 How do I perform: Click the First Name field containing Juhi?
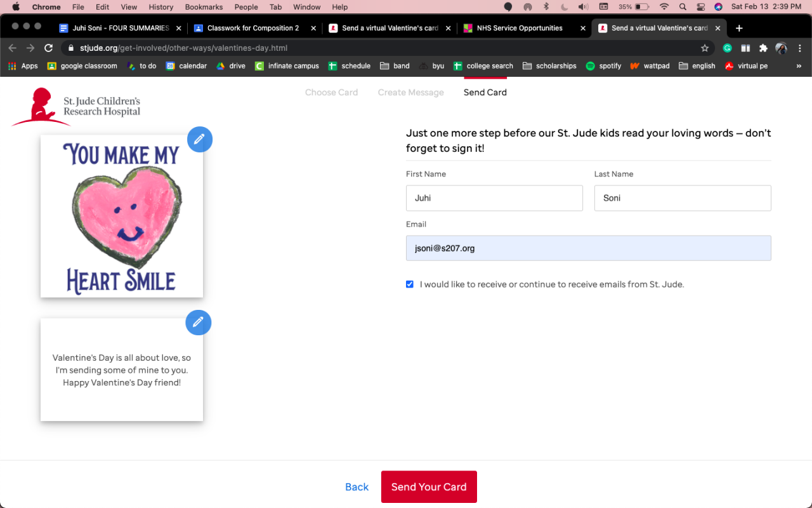[494, 198]
